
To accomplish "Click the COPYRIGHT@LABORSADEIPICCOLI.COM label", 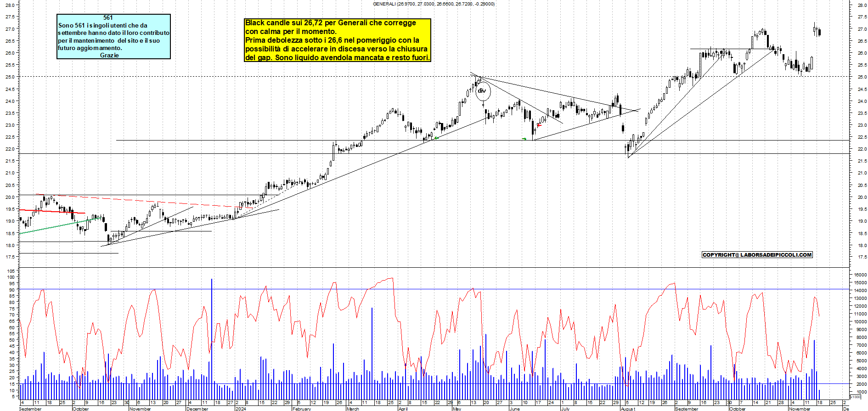I will [x=757, y=255].
